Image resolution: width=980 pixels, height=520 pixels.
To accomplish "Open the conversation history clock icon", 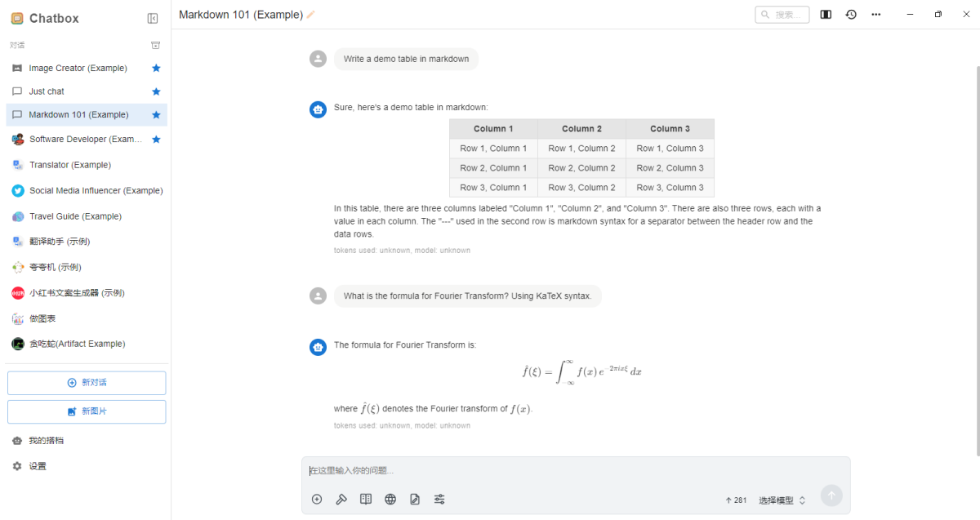I will click(851, 15).
